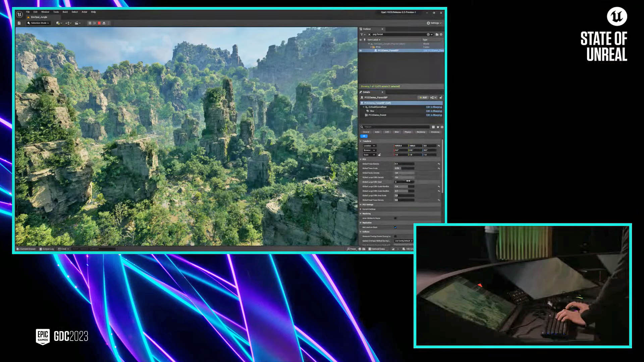Reset Global Trees Scale to default
Viewport: 644px width, 362px height.
point(439,169)
